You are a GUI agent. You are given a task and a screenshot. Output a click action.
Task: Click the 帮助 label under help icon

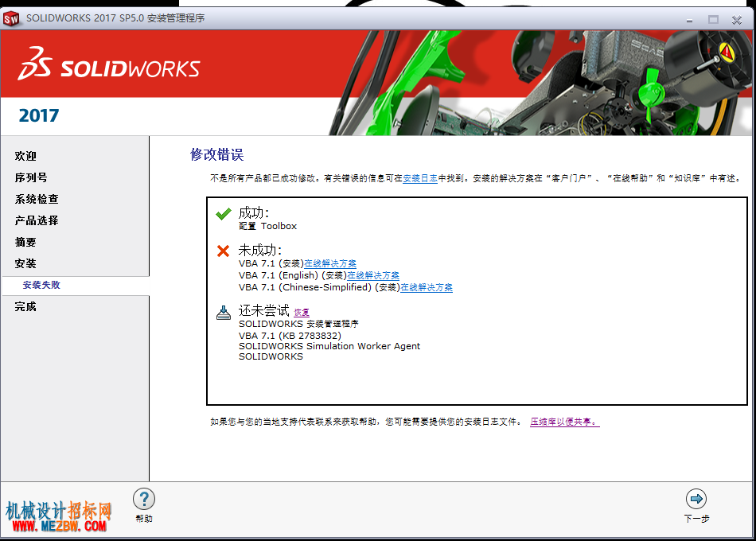coord(144,519)
